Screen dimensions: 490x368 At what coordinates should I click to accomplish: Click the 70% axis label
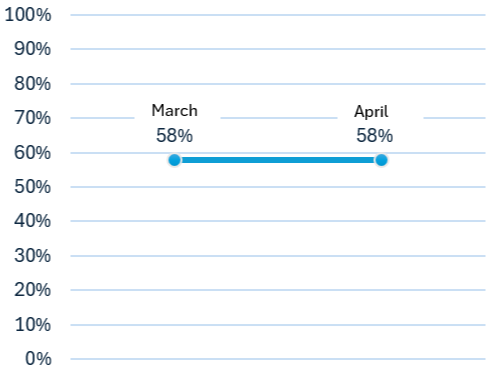pos(32,118)
